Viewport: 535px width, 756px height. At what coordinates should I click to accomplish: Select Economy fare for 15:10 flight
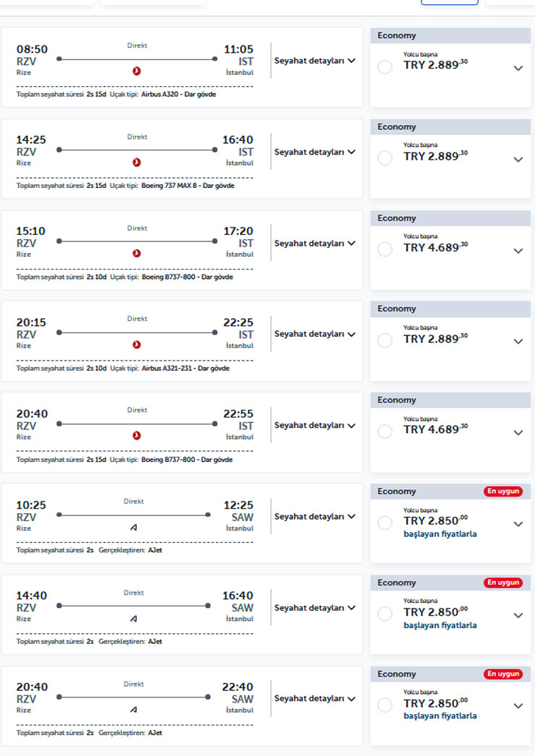385,249
